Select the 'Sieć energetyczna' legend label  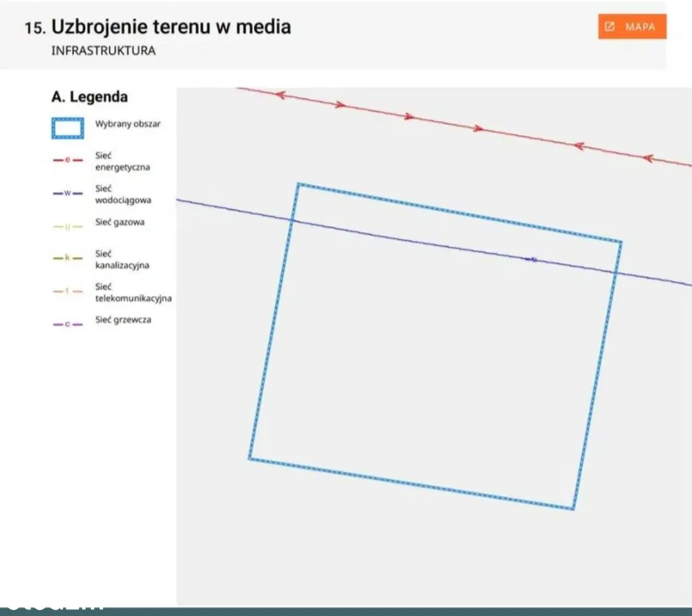coord(122,161)
